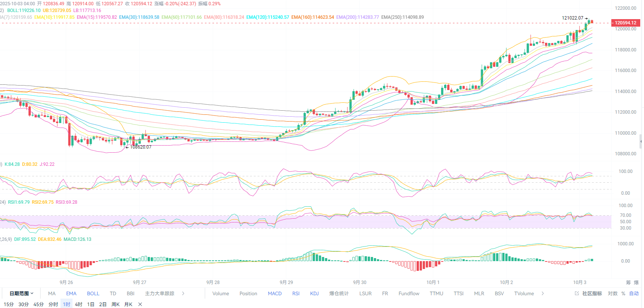This screenshot has height=308, width=644.
Task: Expand more sub-indicators after TVolume
Action: pos(543,293)
